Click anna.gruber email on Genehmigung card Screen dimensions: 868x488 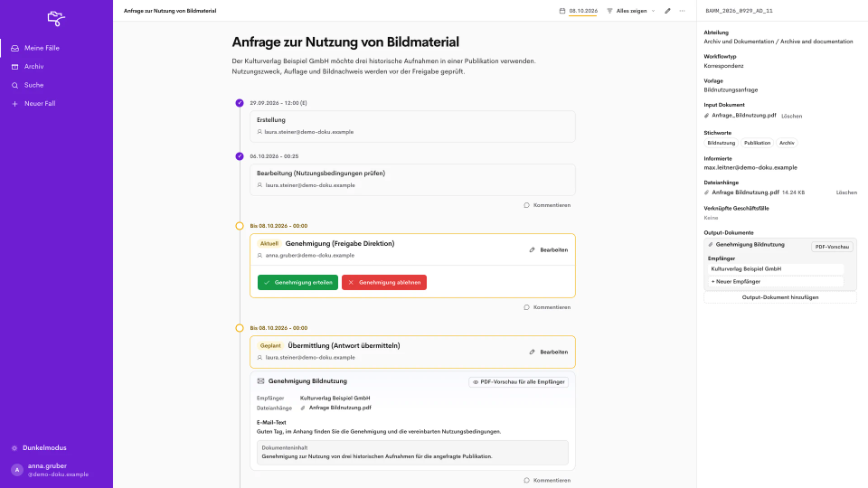(310, 256)
